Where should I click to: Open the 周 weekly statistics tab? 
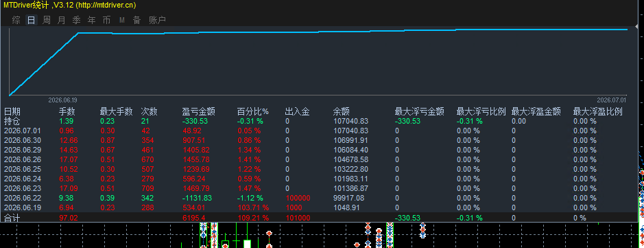click(x=47, y=20)
